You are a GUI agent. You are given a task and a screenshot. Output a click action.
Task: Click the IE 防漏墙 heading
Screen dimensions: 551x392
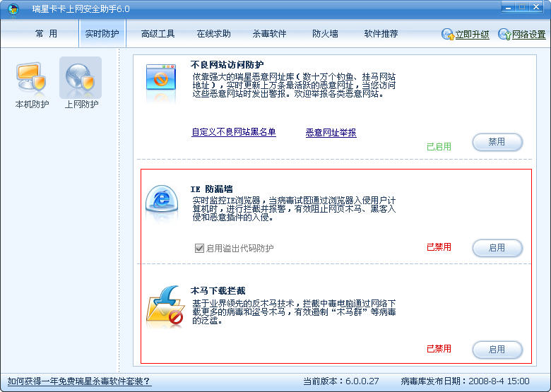click(211, 189)
